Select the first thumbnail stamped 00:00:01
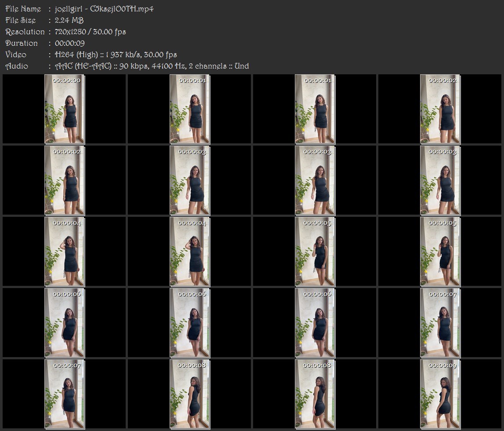 190,109
